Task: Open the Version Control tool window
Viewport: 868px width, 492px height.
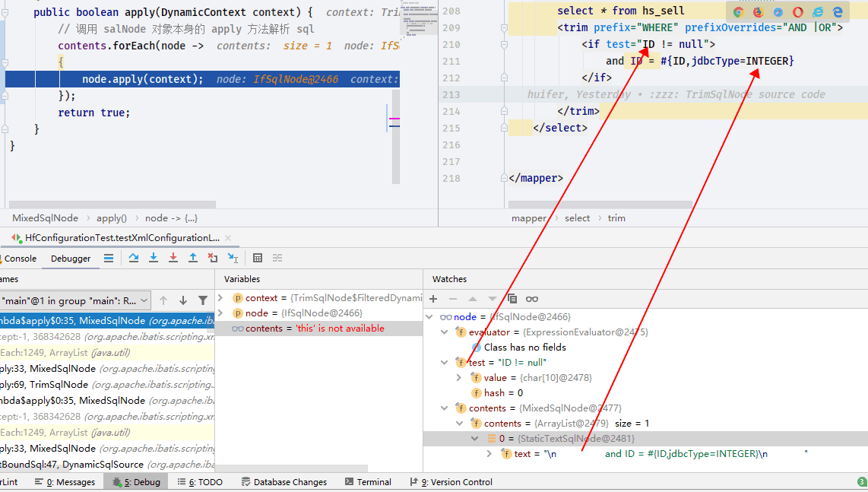Action: (451, 482)
